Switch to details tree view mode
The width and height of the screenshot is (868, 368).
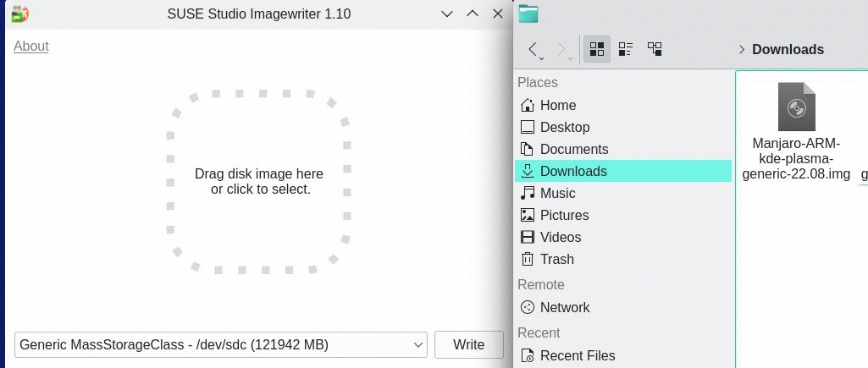(x=655, y=49)
